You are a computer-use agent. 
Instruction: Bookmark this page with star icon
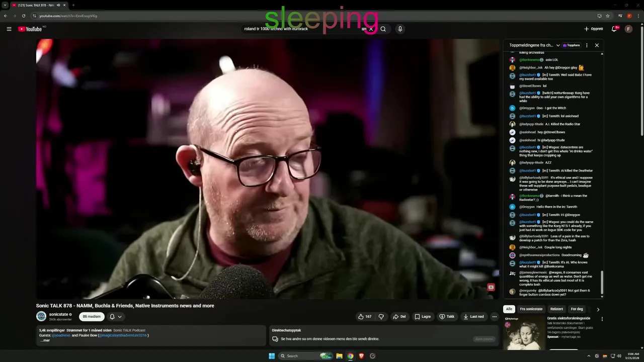click(x=608, y=16)
